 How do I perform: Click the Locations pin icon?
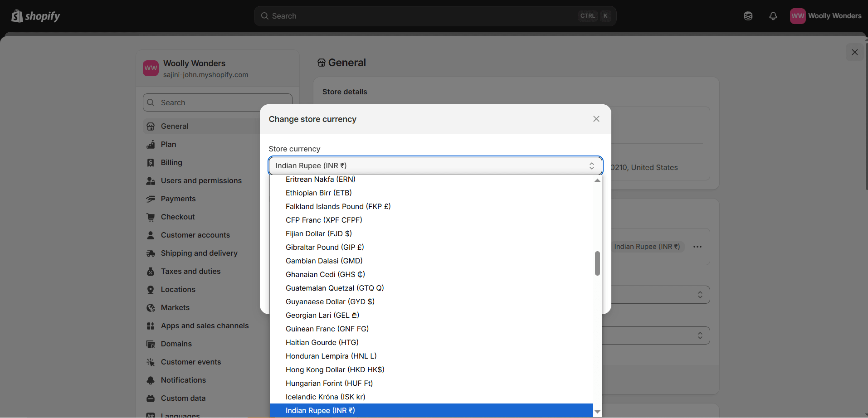click(151, 290)
